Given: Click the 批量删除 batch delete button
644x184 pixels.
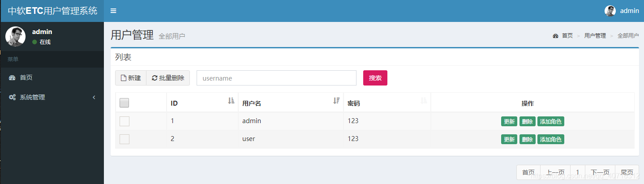Looking at the screenshot, I should (x=168, y=78).
